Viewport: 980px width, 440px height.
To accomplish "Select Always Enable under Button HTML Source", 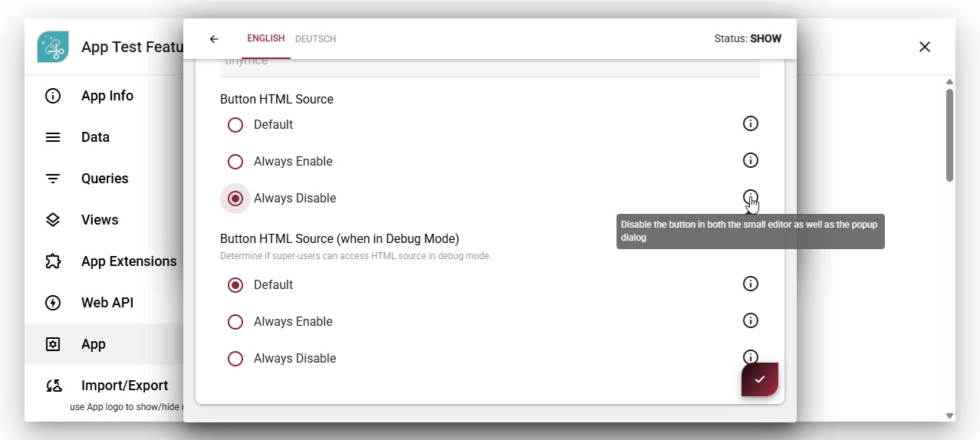I will [x=235, y=162].
